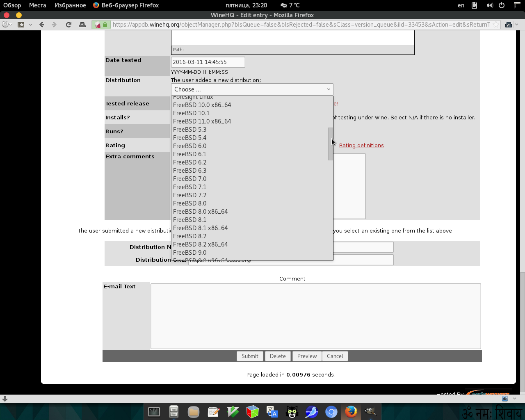Click the Cancel button
The width and height of the screenshot is (525, 420).
point(335,356)
